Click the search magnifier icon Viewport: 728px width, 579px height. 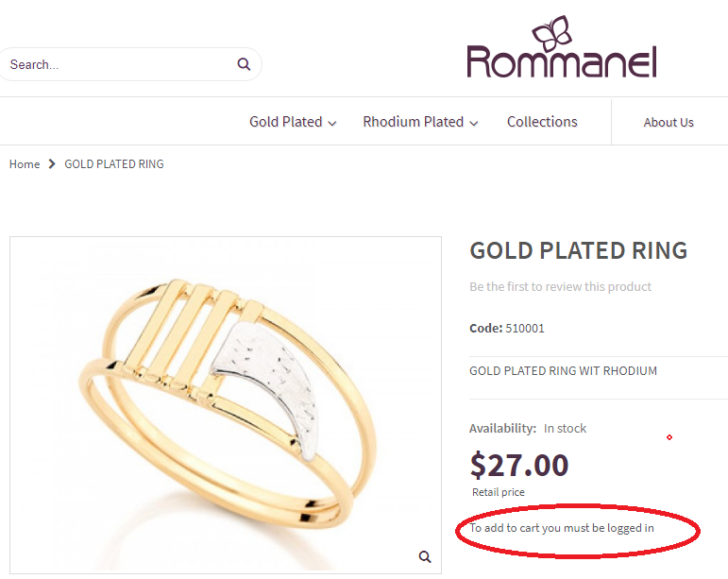(x=244, y=64)
